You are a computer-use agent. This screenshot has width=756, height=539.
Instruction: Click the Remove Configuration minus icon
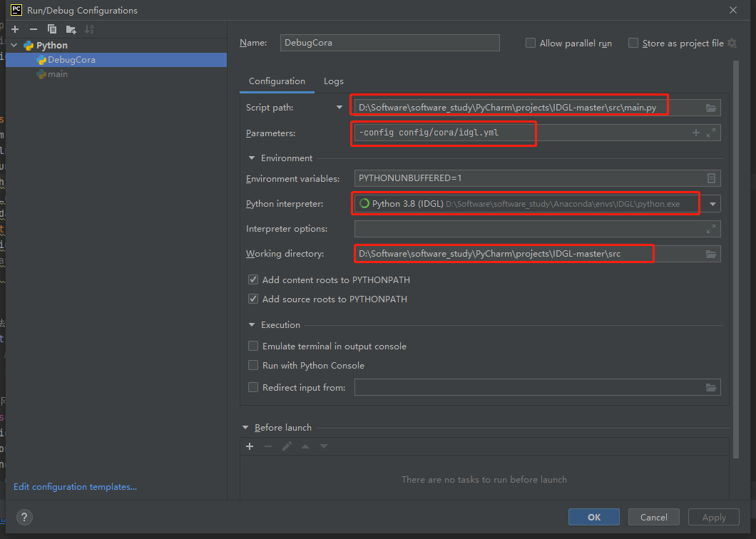coord(33,29)
